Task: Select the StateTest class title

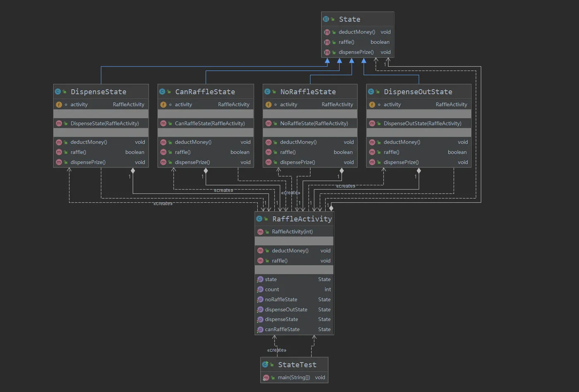Action: point(297,365)
